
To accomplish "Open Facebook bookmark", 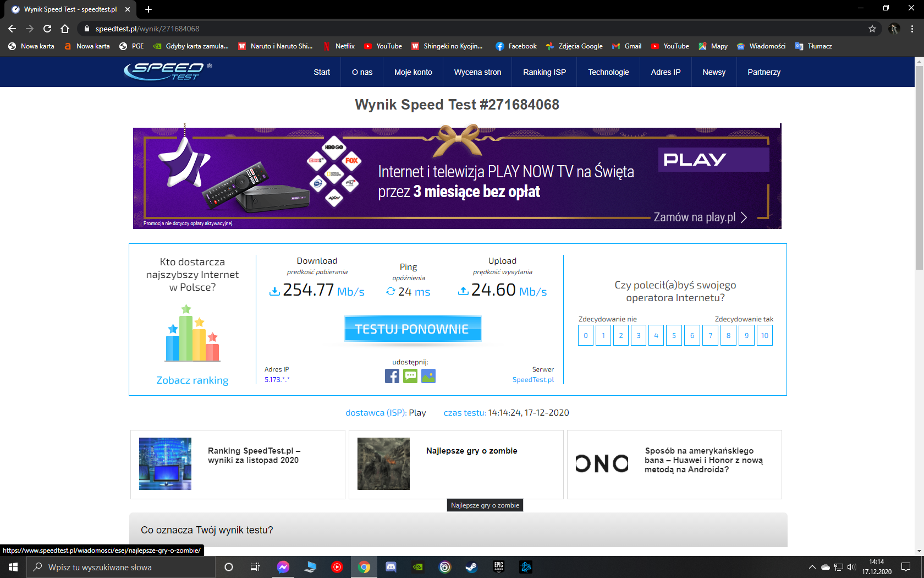I will [516, 46].
